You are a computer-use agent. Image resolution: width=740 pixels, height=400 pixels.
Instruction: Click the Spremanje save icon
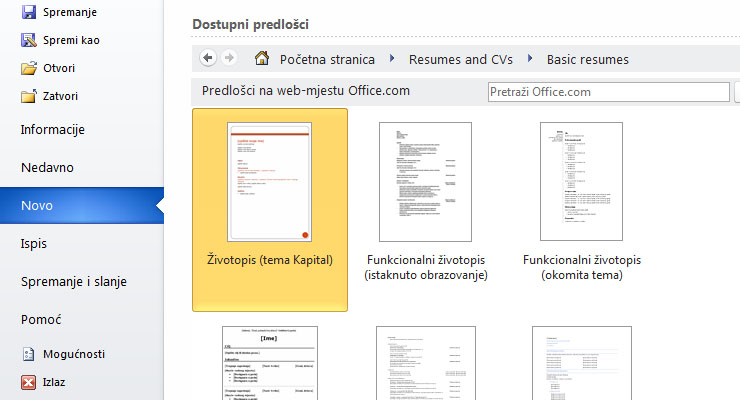coord(28,12)
